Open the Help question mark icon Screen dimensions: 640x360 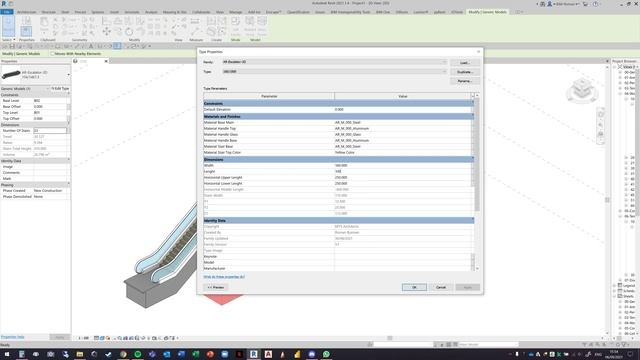tap(596, 4)
